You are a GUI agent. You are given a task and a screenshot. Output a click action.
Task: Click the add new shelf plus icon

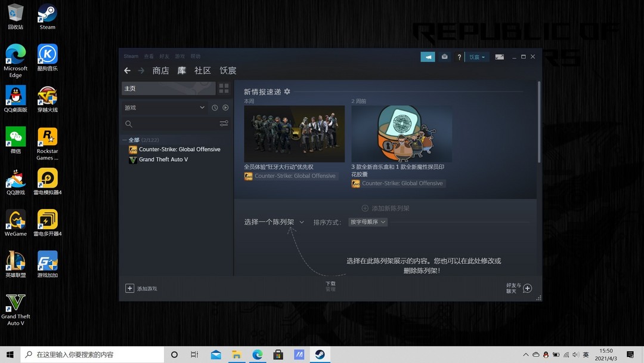pos(365,208)
